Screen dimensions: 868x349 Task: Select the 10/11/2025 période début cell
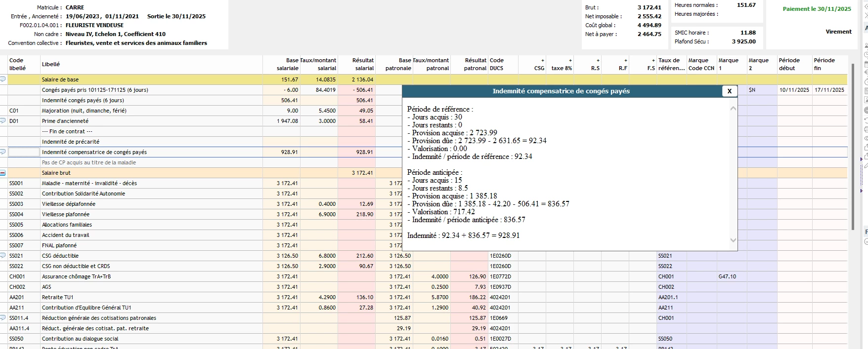point(794,90)
